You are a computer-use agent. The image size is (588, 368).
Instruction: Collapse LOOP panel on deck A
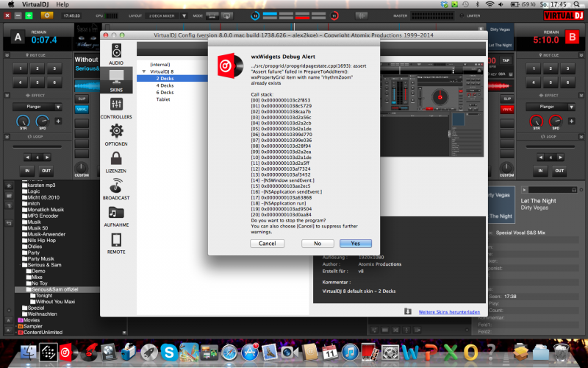click(x=7, y=137)
